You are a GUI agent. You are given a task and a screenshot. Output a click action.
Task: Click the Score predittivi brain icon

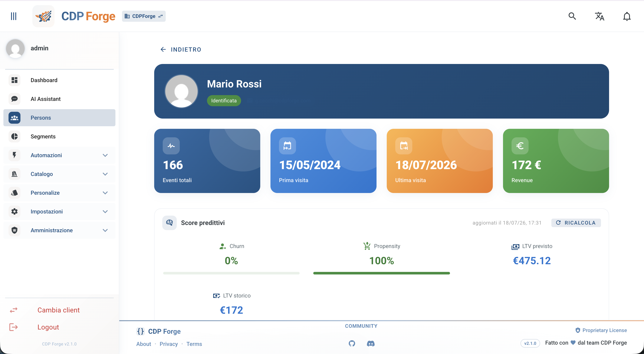pyautogui.click(x=170, y=223)
